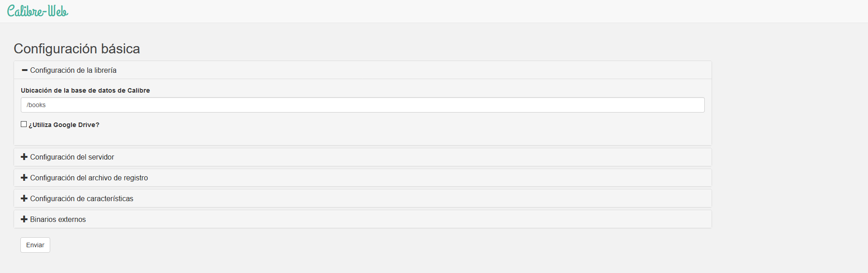868x273 pixels.
Task: Click the plus icon beside Configuración de características
Action: click(x=24, y=198)
